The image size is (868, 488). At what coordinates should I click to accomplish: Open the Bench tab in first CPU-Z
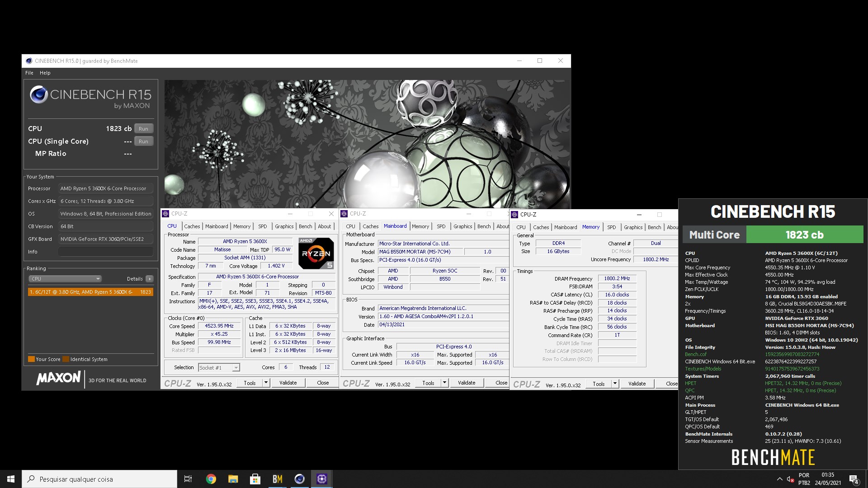305,226
